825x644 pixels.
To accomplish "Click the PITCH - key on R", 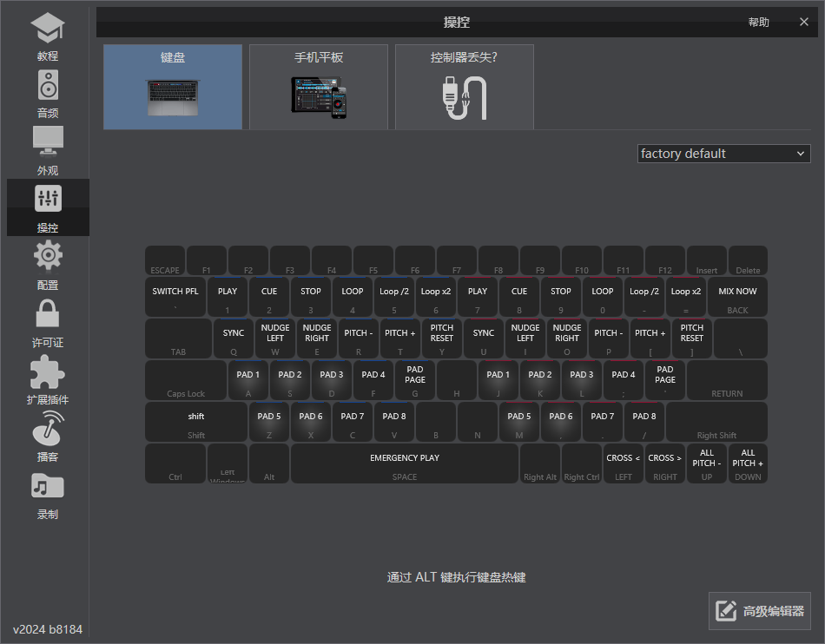I will pos(359,338).
